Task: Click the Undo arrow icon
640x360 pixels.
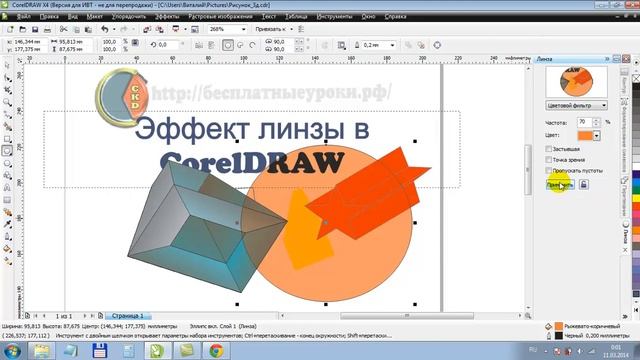Action: [105, 29]
